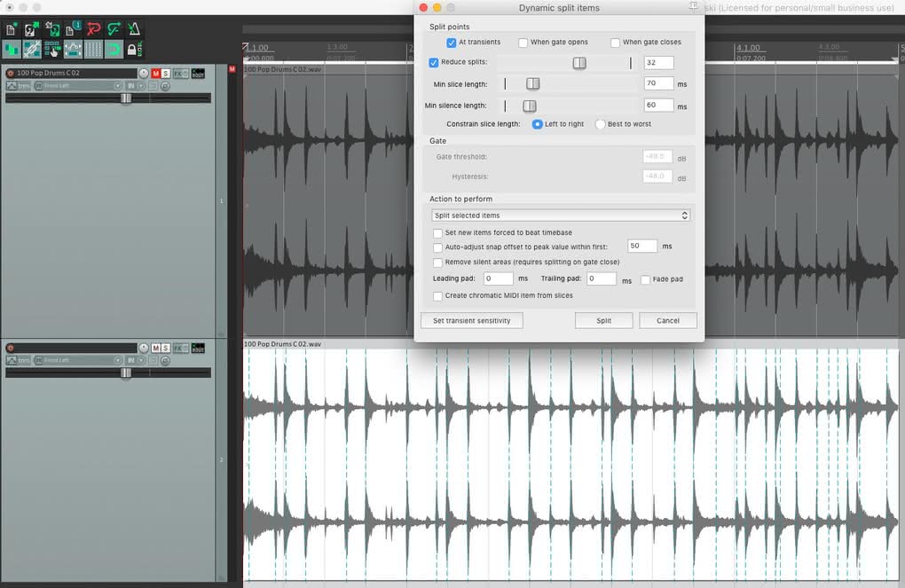Image resolution: width=905 pixels, height=588 pixels.
Task: Toggle move envelope points with items icon
Action: tap(73, 50)
